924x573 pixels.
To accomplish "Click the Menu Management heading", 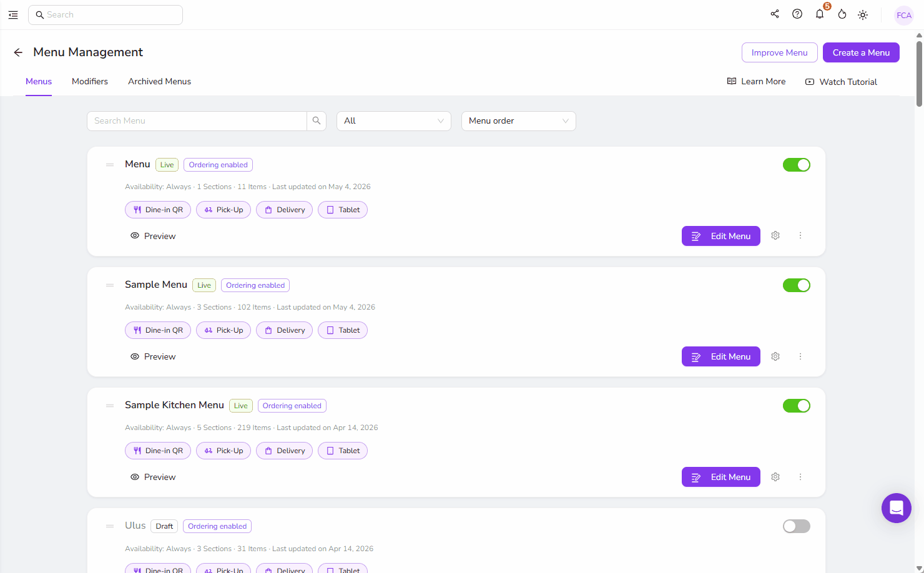I will (x=88, y=52).
